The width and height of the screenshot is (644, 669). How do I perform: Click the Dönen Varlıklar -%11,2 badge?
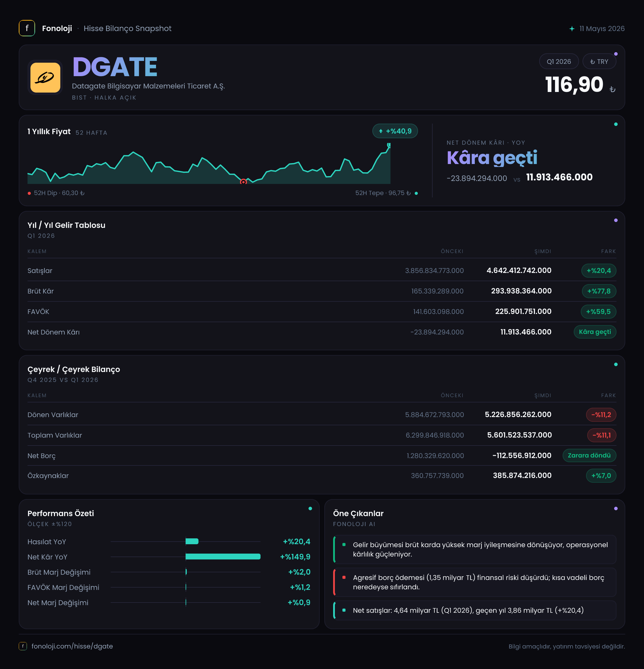pyautogui.click(x=601, y=415)
